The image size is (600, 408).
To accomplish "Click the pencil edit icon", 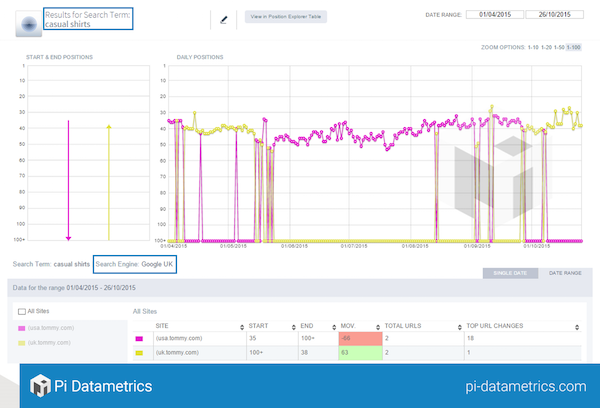I will click(x=223, y=18).
